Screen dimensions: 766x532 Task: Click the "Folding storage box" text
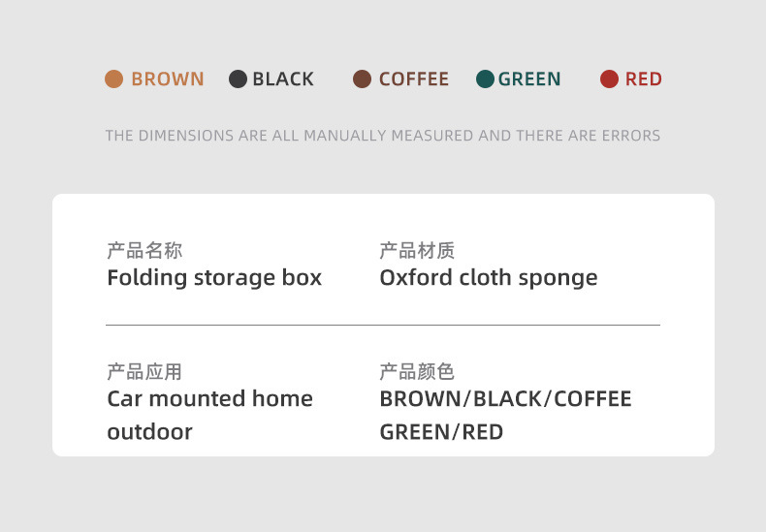point(214,278)
